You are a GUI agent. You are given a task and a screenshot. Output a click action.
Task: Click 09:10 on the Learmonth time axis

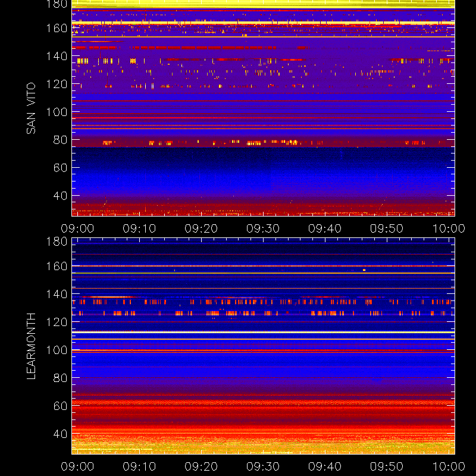(139, 466)
